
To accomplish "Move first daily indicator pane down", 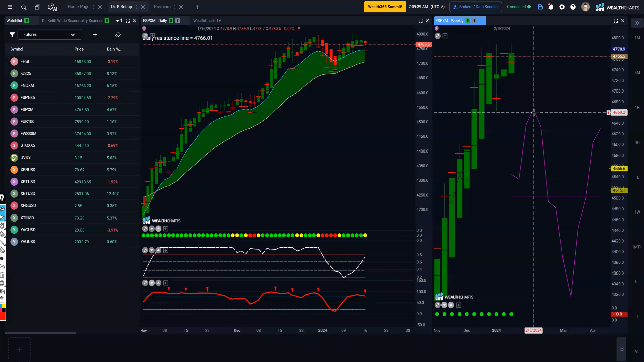I will point(152,229).
